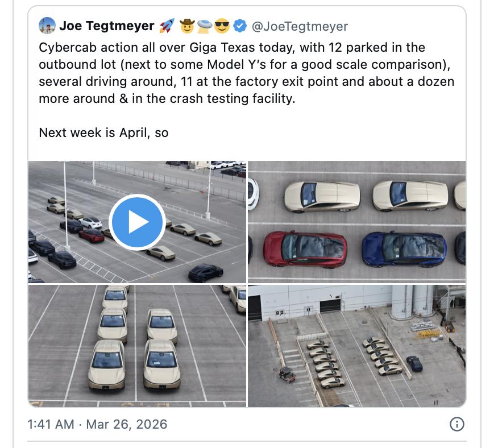Click the blue car in the overhead photo
This screenshot has width=498, height=448.
click(405, 248)
